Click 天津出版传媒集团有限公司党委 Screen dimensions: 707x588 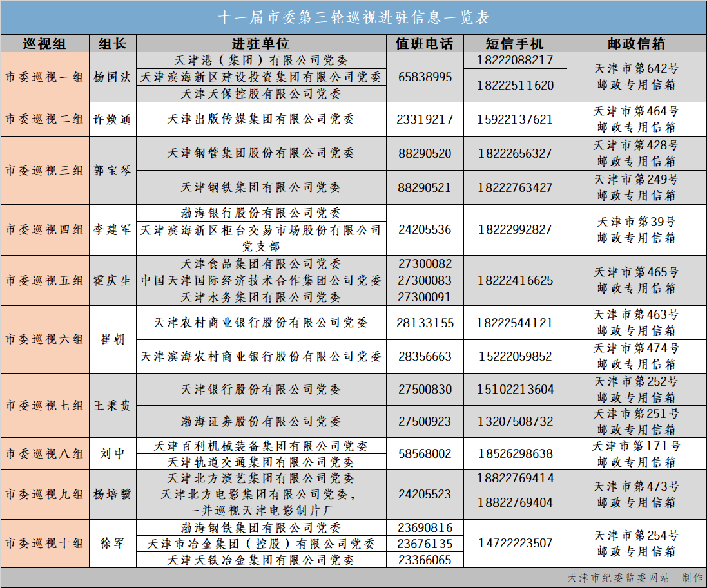pos(261,119)
